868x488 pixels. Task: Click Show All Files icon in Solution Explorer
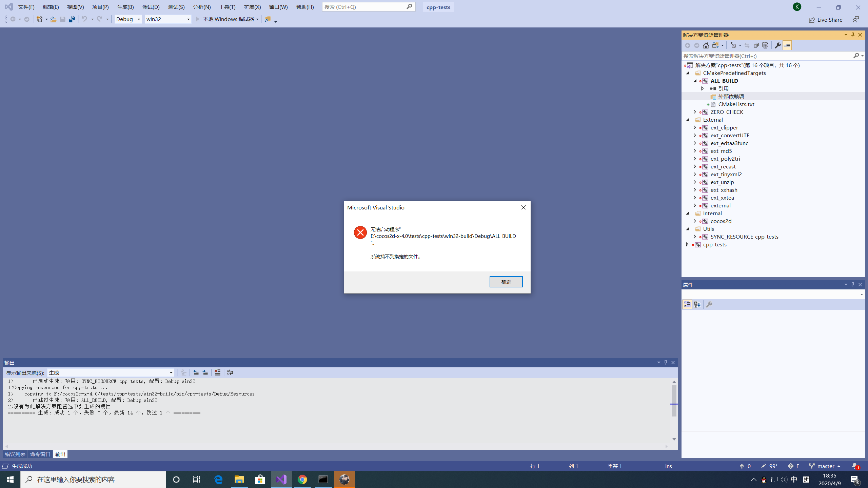765,45
